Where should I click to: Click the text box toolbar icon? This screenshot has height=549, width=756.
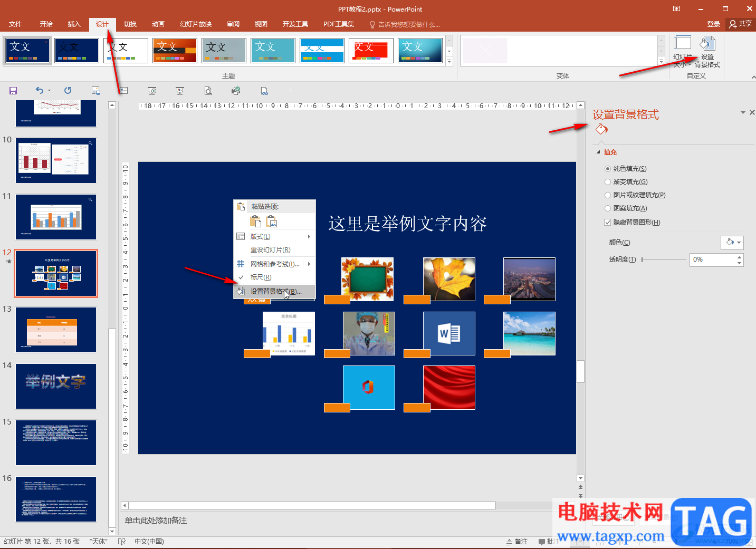(x=123, y=91)
